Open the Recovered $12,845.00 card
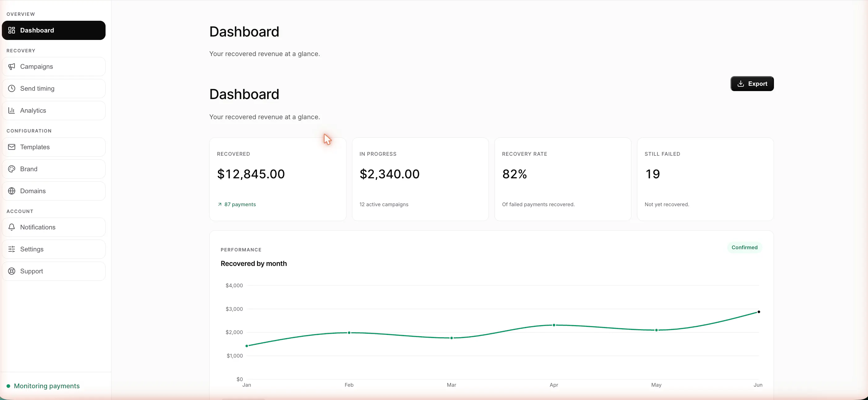This screenshot has height=400, width=868. (x=278, y=179)
